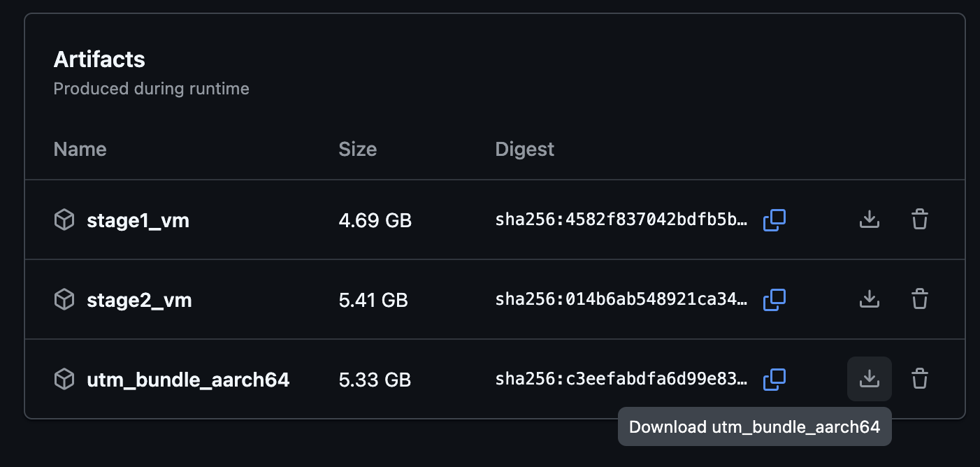Download the utm_bundle_aarch64 artifact
The image size is (980, 467).
[869, 380]
